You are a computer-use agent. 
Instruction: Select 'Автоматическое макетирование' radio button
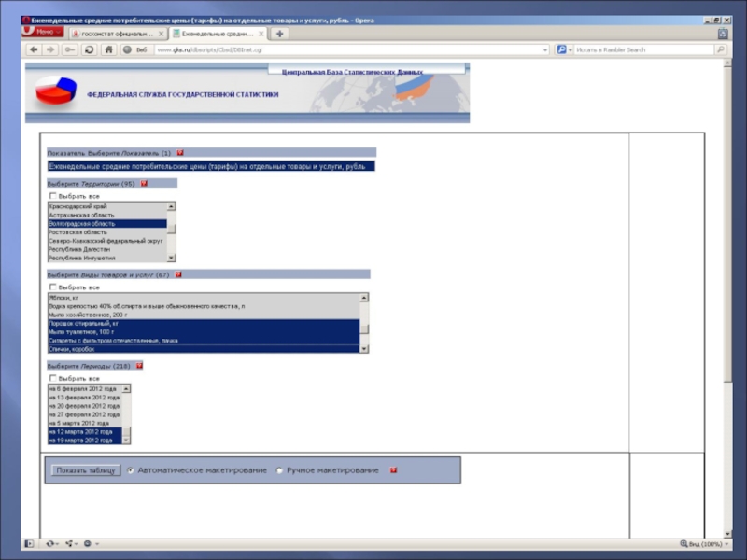[131, 470]
